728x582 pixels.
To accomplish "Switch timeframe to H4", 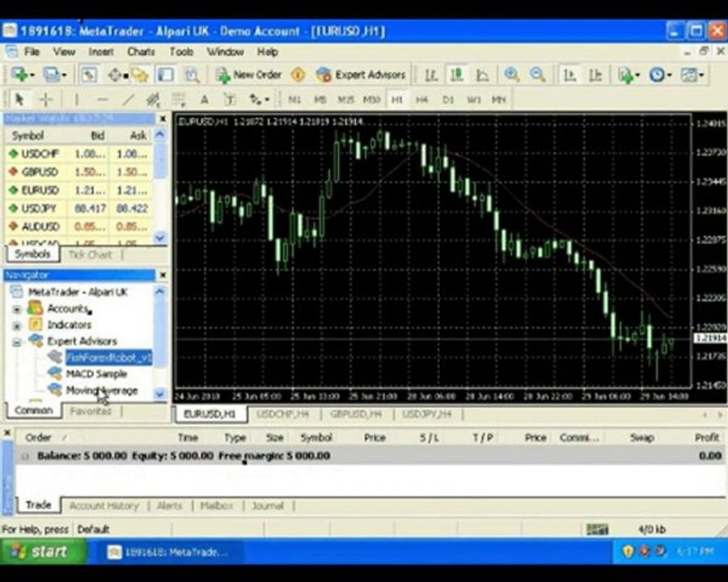I will click(x=421, y=99).
